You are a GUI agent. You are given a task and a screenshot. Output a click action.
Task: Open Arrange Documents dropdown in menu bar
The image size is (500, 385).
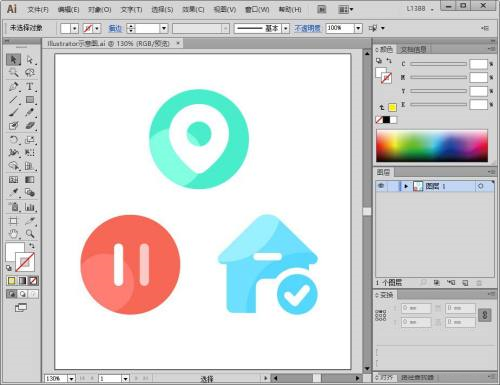[345, 10]
